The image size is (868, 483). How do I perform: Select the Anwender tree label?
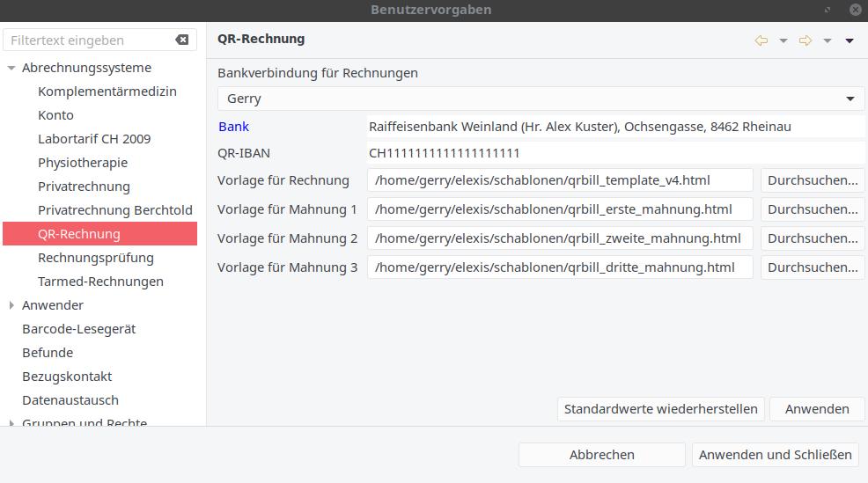[x=53, y=305]
